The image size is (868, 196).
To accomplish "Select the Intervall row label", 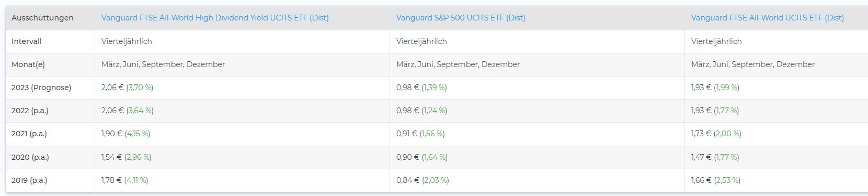I will 27,41.
